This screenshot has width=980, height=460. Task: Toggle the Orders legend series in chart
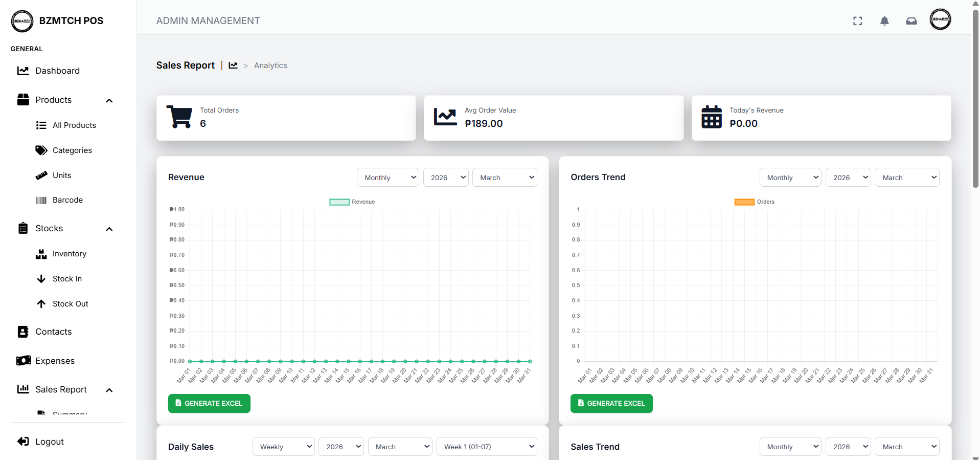pyautogui.click(x=754, y=202)
